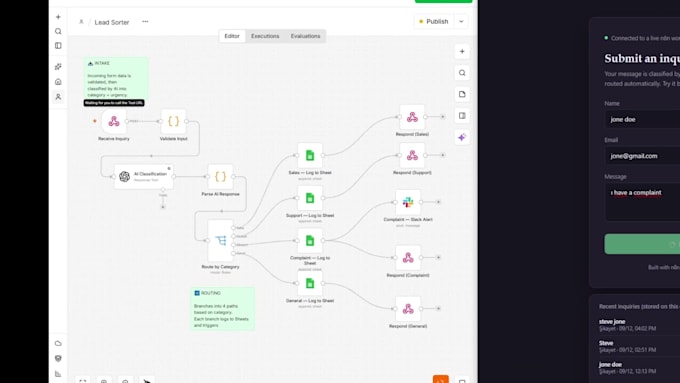Select the green ROUTING sticky note
The image size is (680, 383).
222,309
